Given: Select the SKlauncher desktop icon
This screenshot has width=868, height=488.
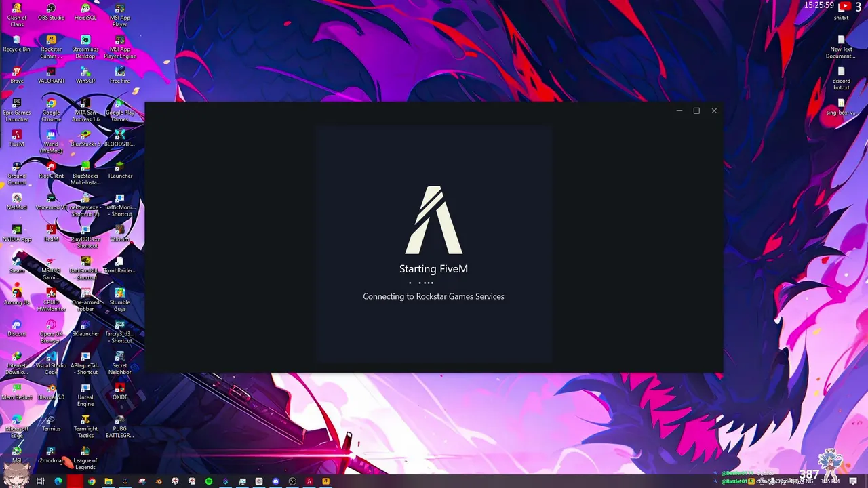Looking at the screenshot, I should [x=85, y=328].
